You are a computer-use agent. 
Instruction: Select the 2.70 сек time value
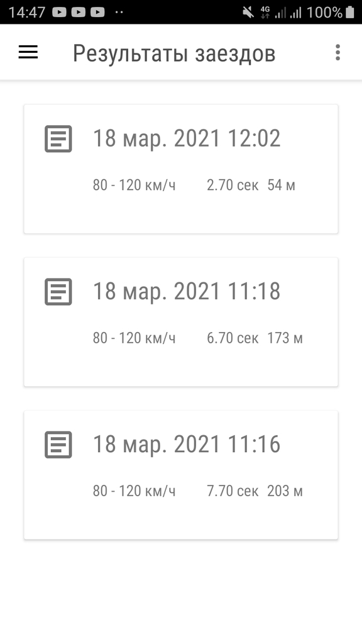pyautogui.click(x=233, y=186)
